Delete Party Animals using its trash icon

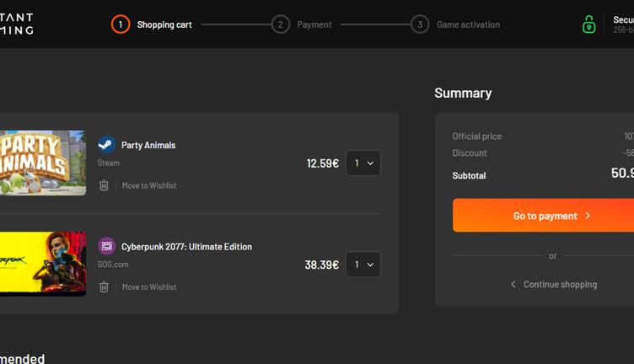click(104, 185)
